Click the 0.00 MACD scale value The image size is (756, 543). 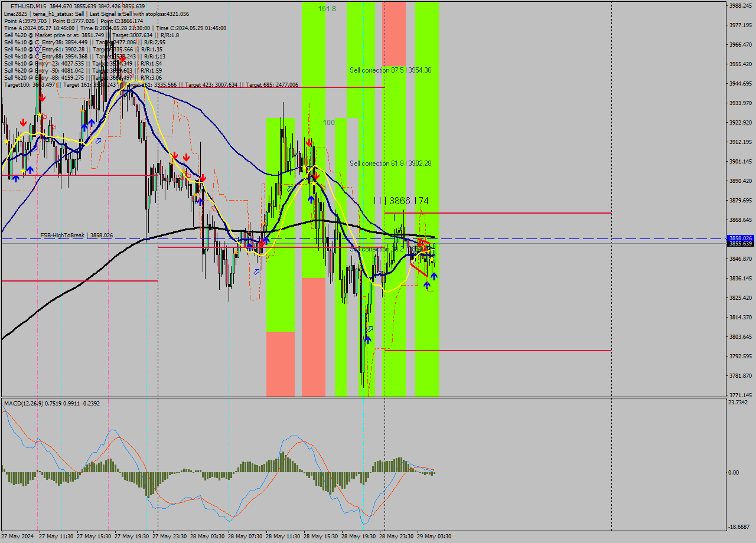734,472
